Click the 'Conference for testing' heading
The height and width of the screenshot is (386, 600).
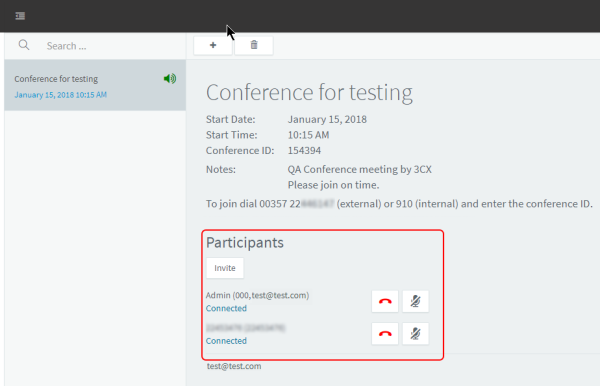coord(309,93)
